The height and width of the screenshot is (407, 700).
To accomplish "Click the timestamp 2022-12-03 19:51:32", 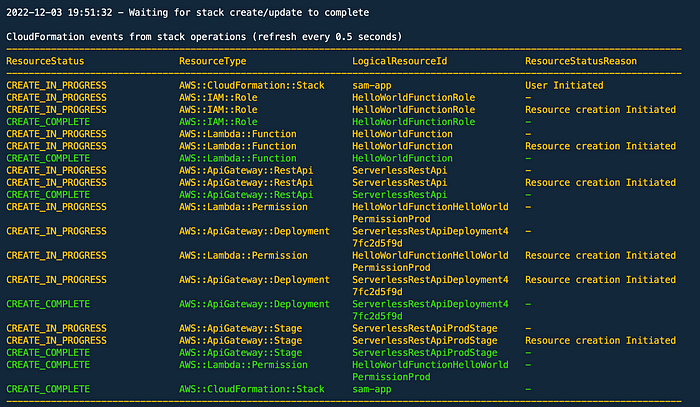I will click(x=59, y=12).
